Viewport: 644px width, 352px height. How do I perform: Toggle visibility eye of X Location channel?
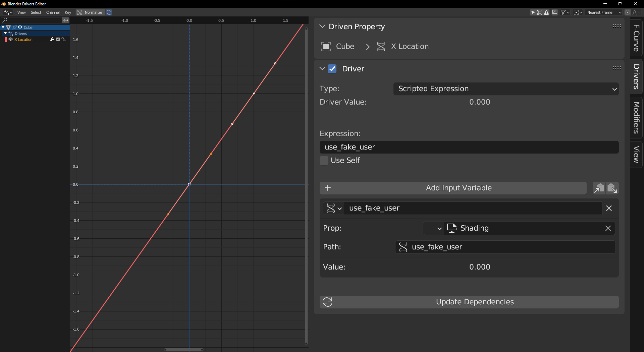11,39
